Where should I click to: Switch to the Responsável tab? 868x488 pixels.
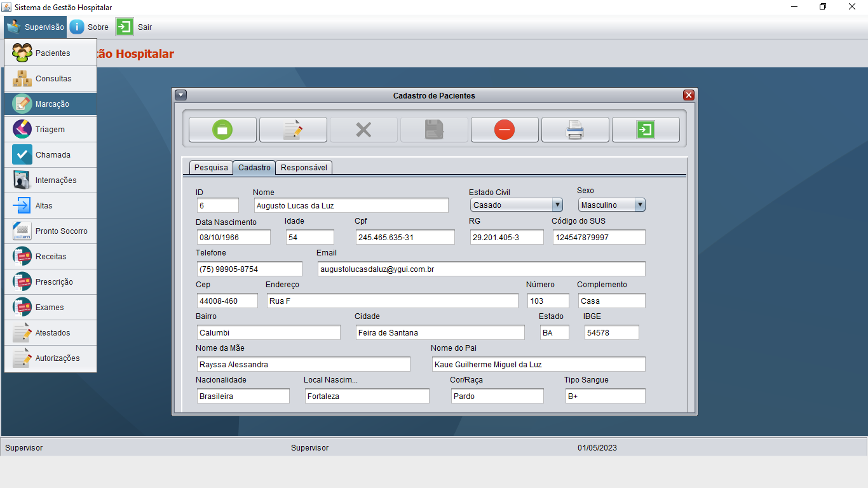304,168
